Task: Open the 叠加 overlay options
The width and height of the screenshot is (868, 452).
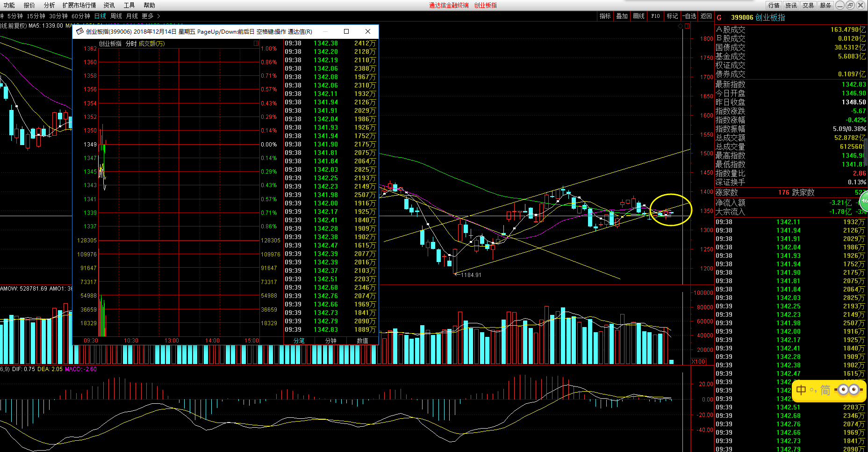Action: coord(622,16)
